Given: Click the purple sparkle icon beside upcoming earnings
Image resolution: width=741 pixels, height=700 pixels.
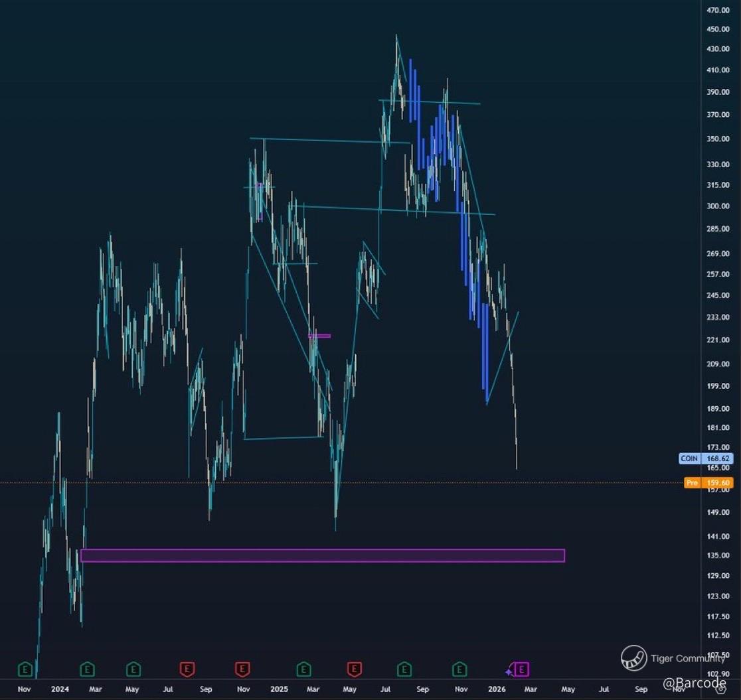Looking at the screenshot, I should click(x=509, y=671).
